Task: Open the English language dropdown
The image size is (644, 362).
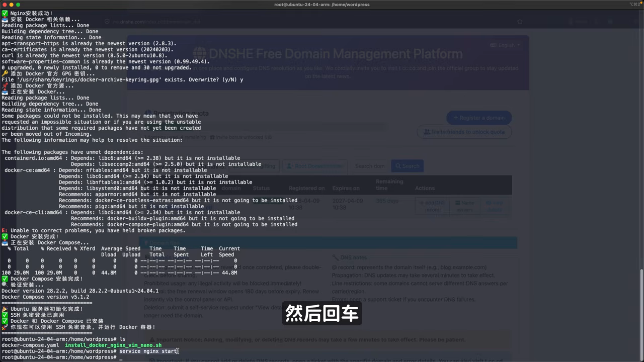Action: 505,45
